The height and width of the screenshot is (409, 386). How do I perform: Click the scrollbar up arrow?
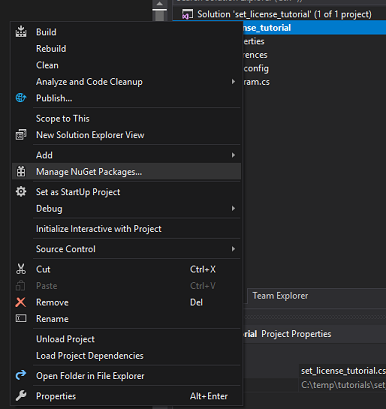tap(160, 3)
